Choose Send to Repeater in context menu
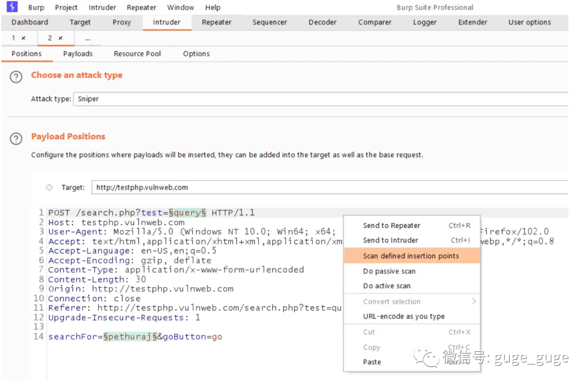The height and width of the screenshot is (385, 588). [x=412, y=226]
